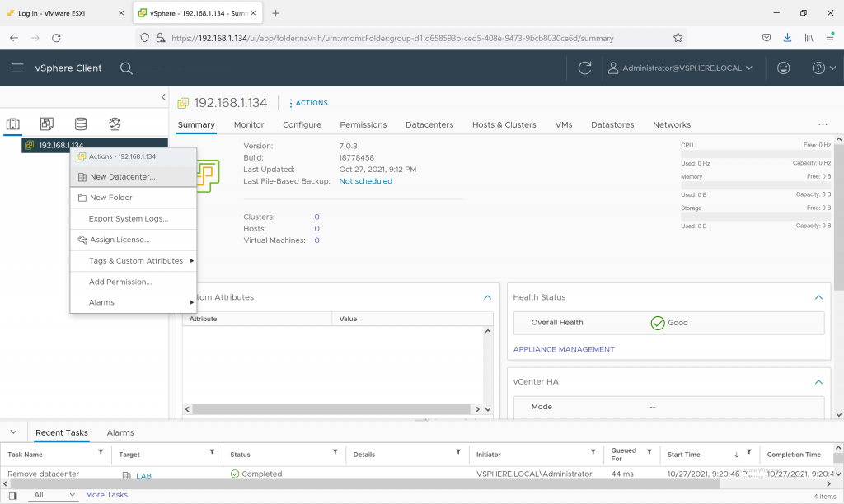Switch to the Alarms bottom tab
Screen dimensions: 844x504
click(120, 432)
